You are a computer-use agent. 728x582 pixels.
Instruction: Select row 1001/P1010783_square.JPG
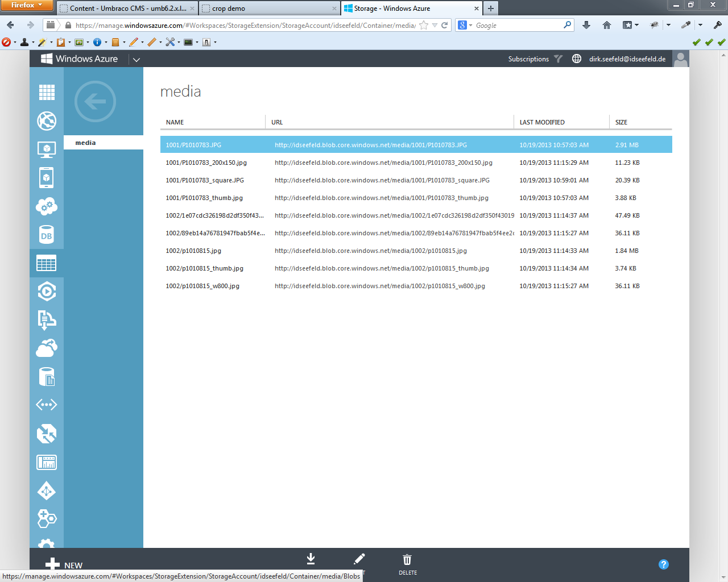(x=416, y=180)
